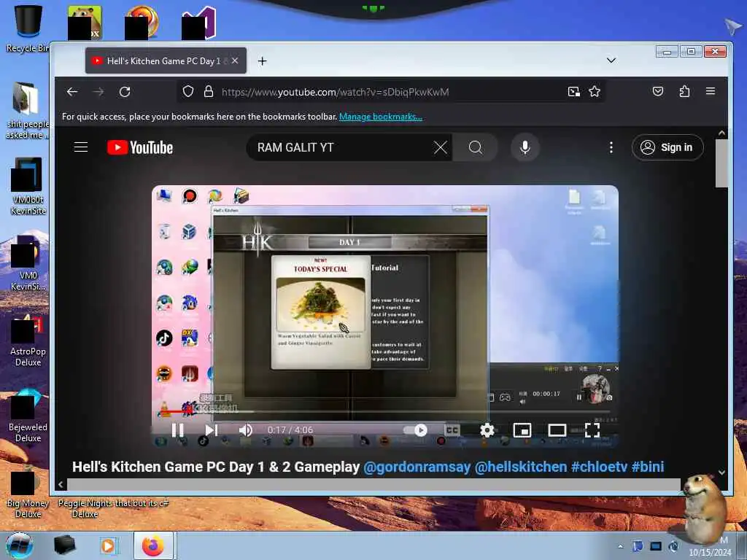Open a new browser tab with plus

[262, 61]
